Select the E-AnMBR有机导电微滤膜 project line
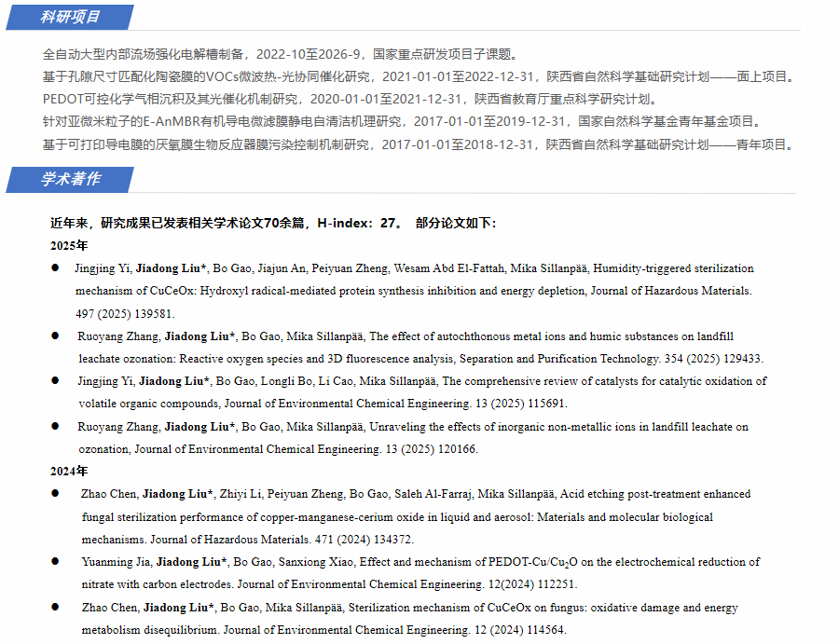The image size is (839, 644). tap(403, 121)
